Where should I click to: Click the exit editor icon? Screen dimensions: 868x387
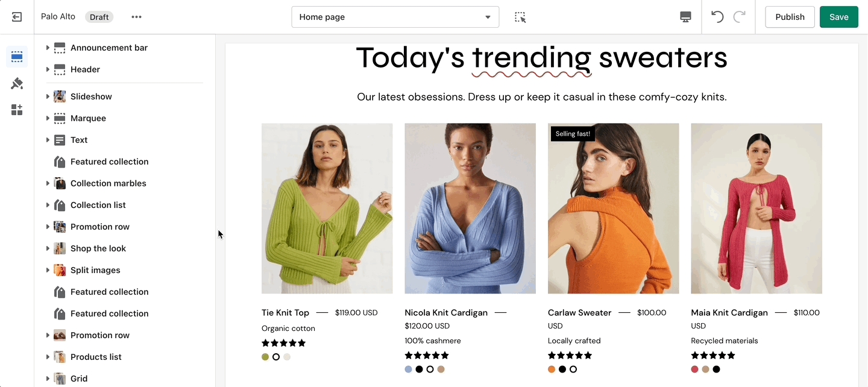tap(17, 17)
